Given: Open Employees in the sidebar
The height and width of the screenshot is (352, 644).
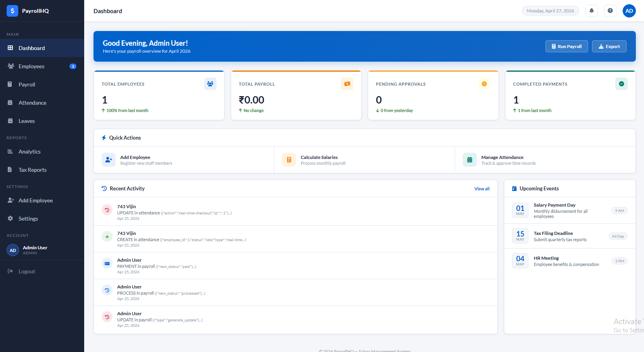Looking at the screenshot, I should 31,66.
